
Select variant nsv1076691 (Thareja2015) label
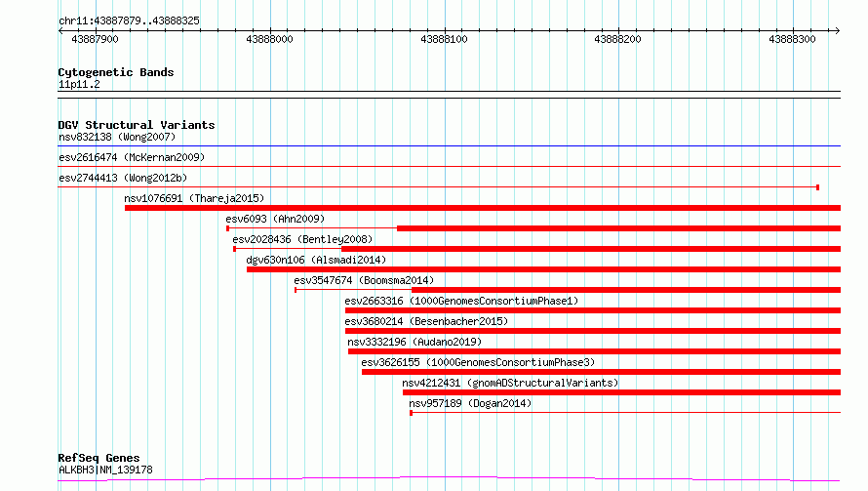pyautogui.click(x=194, y=198)
